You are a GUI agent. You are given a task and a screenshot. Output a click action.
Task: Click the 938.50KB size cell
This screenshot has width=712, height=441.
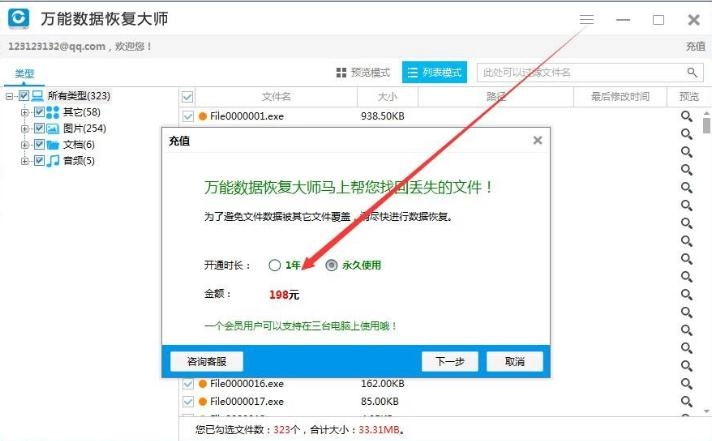(x=382, y=116)
